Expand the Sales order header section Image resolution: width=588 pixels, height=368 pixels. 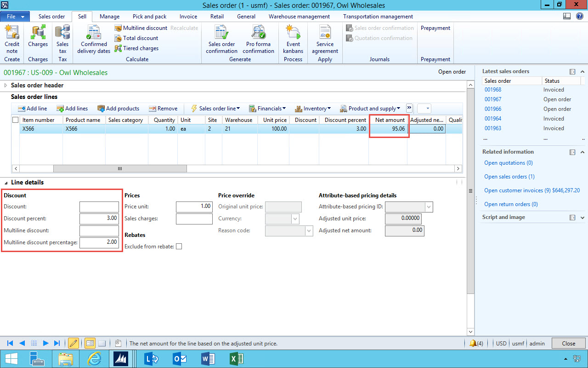click(6, 85)
